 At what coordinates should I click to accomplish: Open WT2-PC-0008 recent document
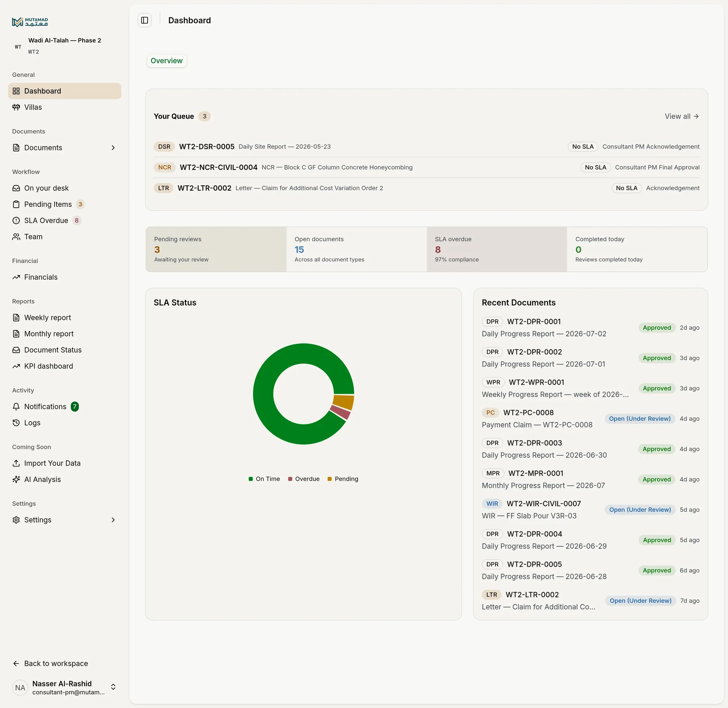590,419
